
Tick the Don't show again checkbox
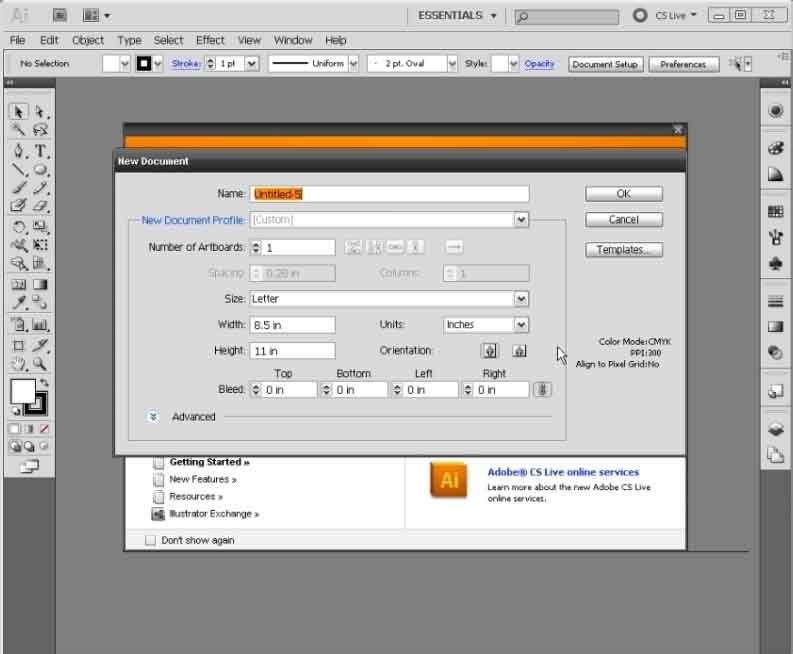point(151,540)
